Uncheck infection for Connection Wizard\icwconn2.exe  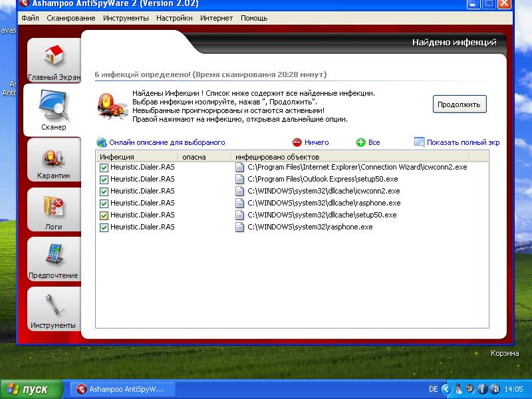[x=104, y=168]
